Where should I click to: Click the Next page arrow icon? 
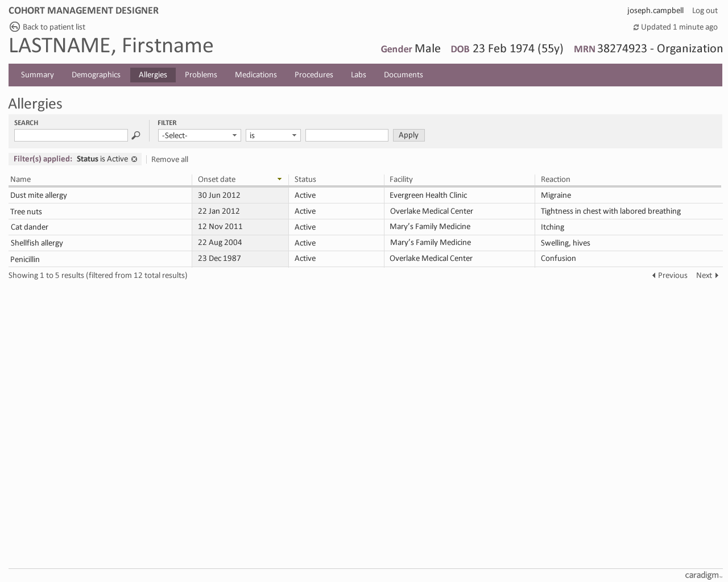click(x=717, y=276)
